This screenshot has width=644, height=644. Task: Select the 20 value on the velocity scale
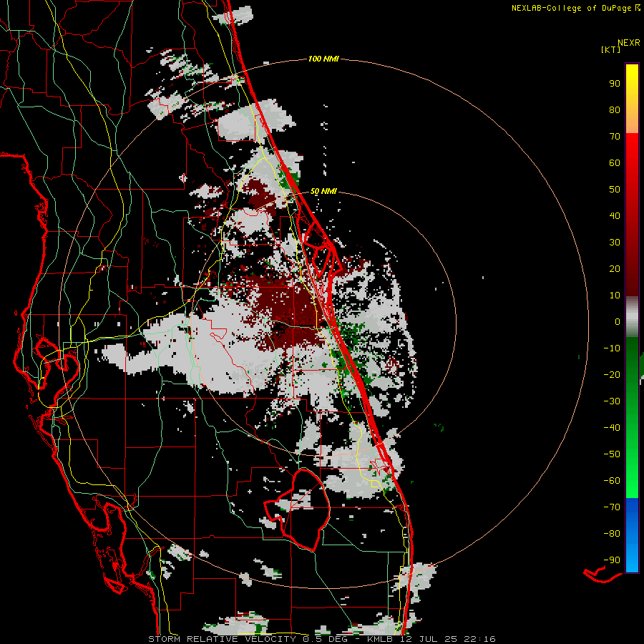tap(615, 269)
